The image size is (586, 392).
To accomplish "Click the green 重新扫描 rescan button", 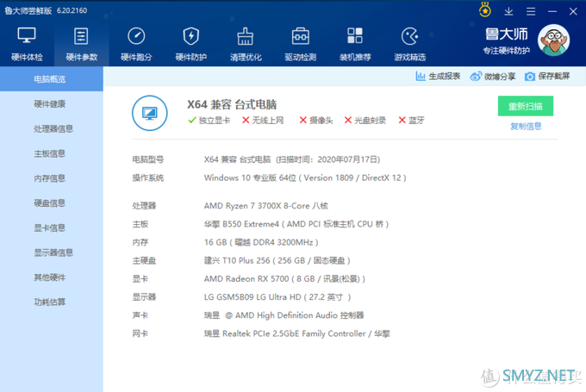I will click(x=526, y=106).
